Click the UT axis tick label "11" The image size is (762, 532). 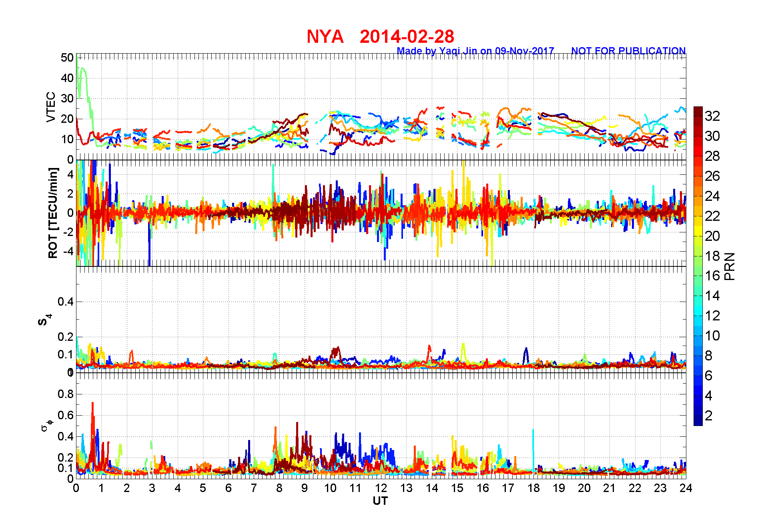pyautogui.click(x=355, y=488)
